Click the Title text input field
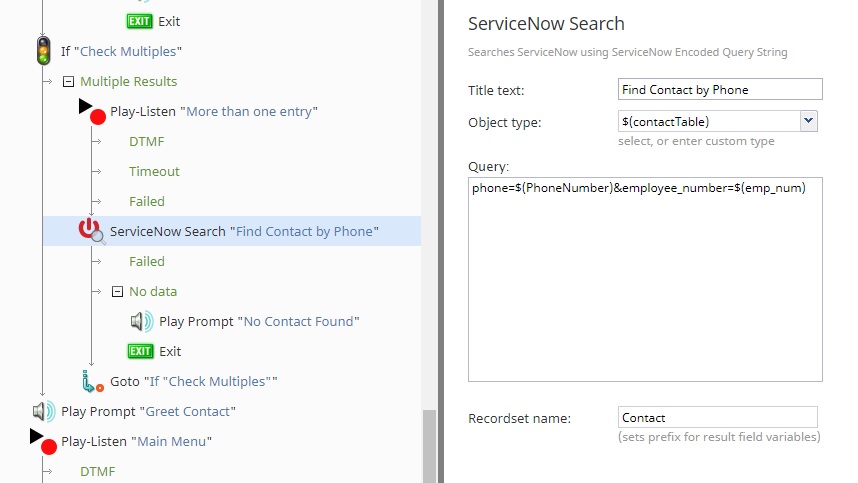Viewport: 858px width, 483px height. (x=720, y=89)
